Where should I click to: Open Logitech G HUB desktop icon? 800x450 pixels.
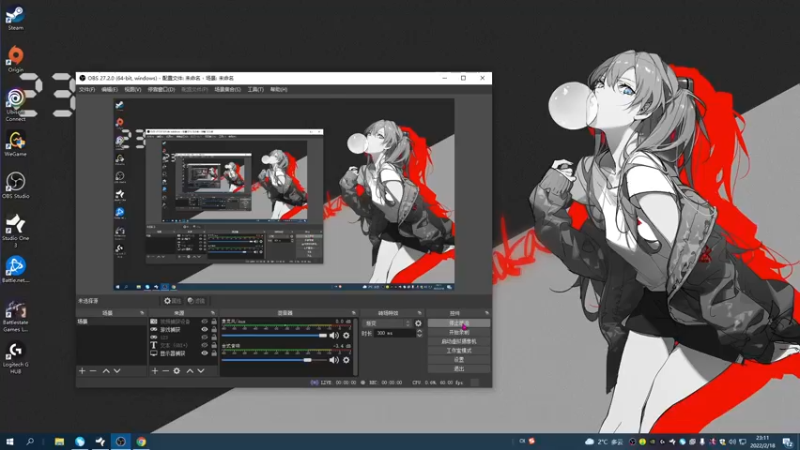pos(15,357)
